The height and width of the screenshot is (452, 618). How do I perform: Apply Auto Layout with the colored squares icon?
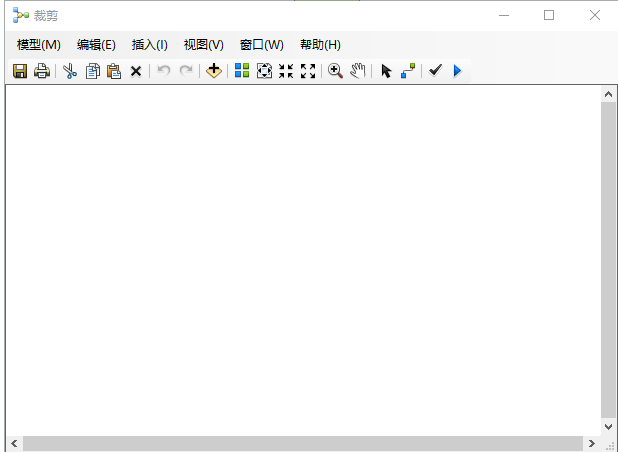click(242, 71)
